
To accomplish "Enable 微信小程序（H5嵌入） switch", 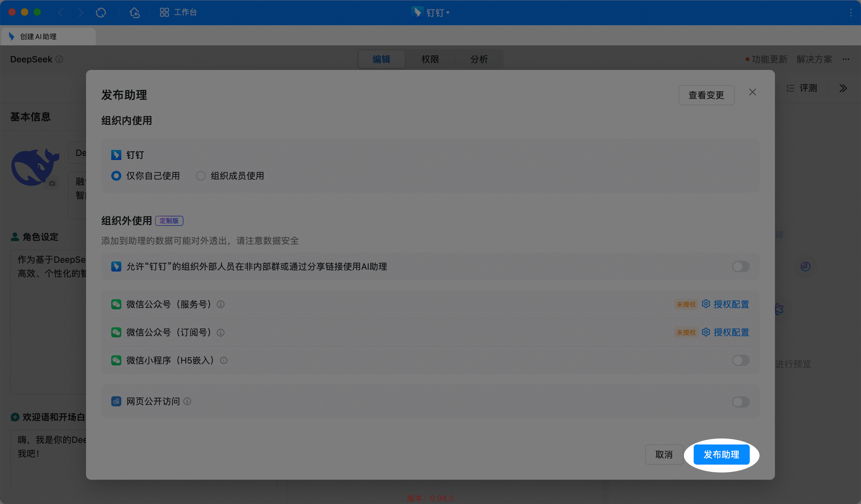I will coord(741,360).
